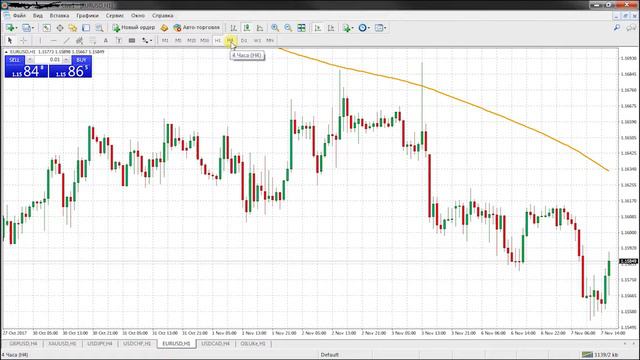Toggle the Navigator panel icon
The height and width of the screenshot is (360, 640).
[x=73, y=28]
